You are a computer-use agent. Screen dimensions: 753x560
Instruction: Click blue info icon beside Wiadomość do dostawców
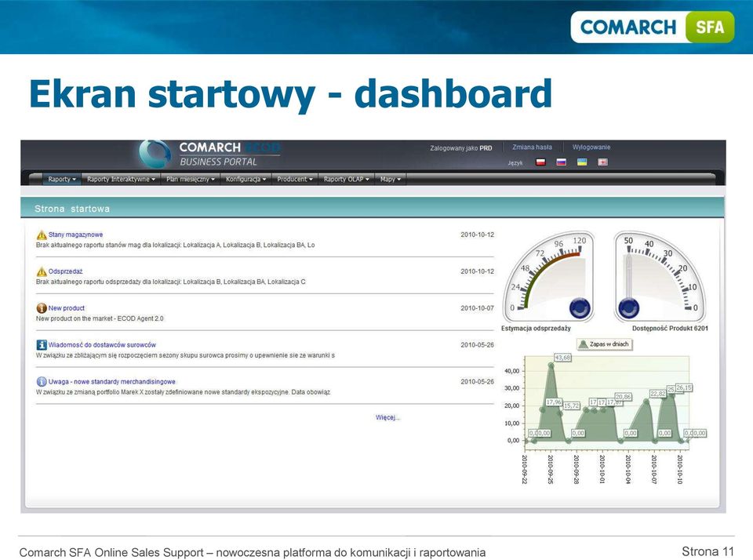pyautogui.click(x=42, y=345)
